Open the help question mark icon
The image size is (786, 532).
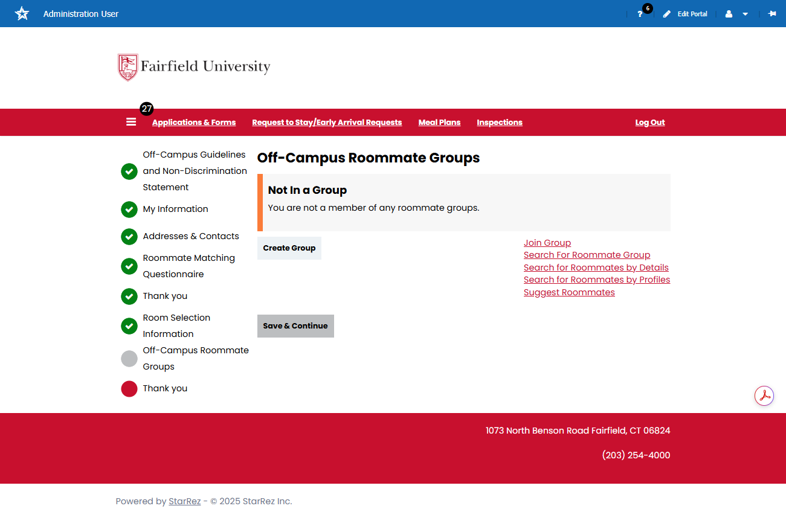coord(640,14)
